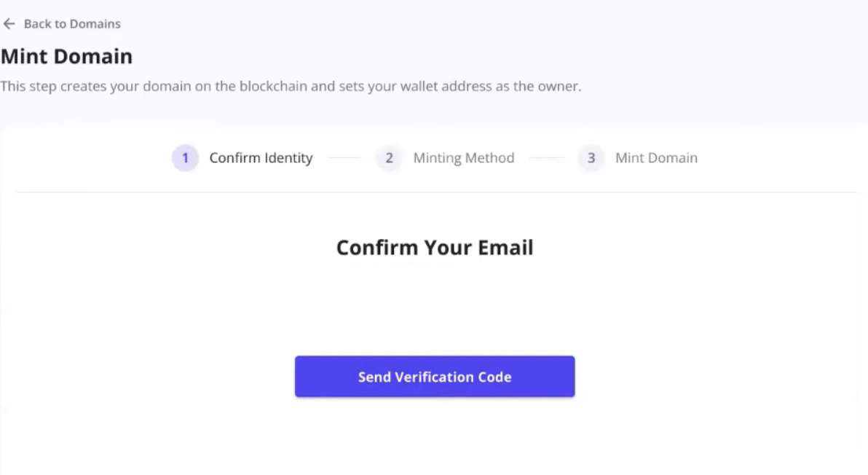Click the connector line after Confirm Identity

(x=344, y=158)
